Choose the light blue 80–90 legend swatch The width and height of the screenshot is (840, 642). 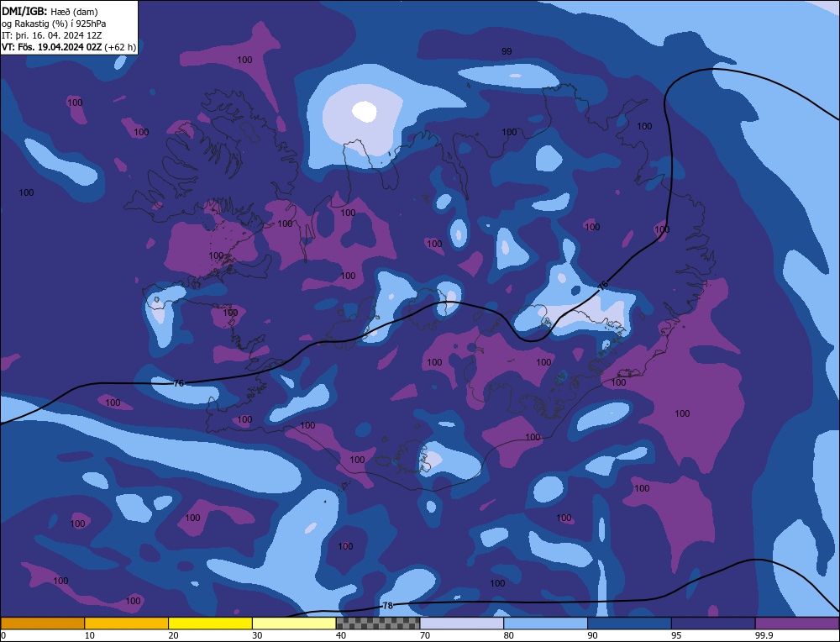545,624
